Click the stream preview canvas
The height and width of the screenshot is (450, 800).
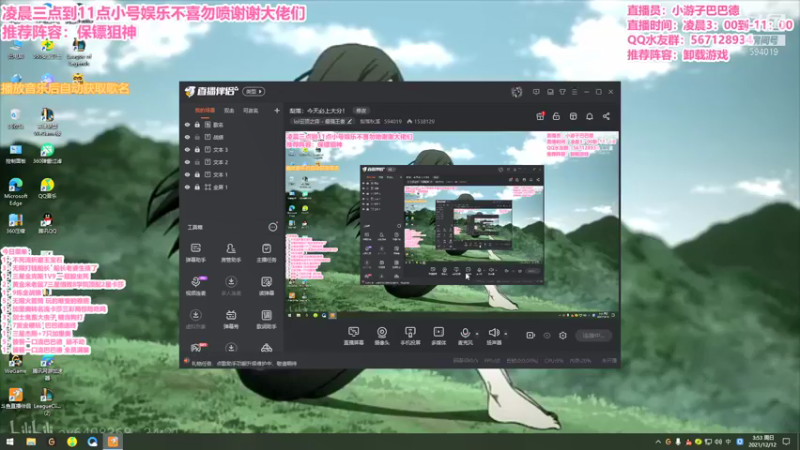pyautogui.click(x=452, y=225)
